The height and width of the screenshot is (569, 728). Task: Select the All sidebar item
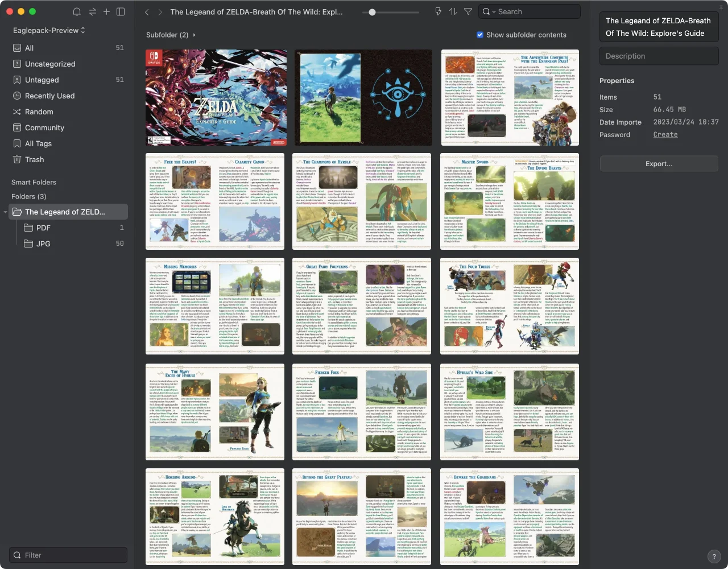click(68, 48)
